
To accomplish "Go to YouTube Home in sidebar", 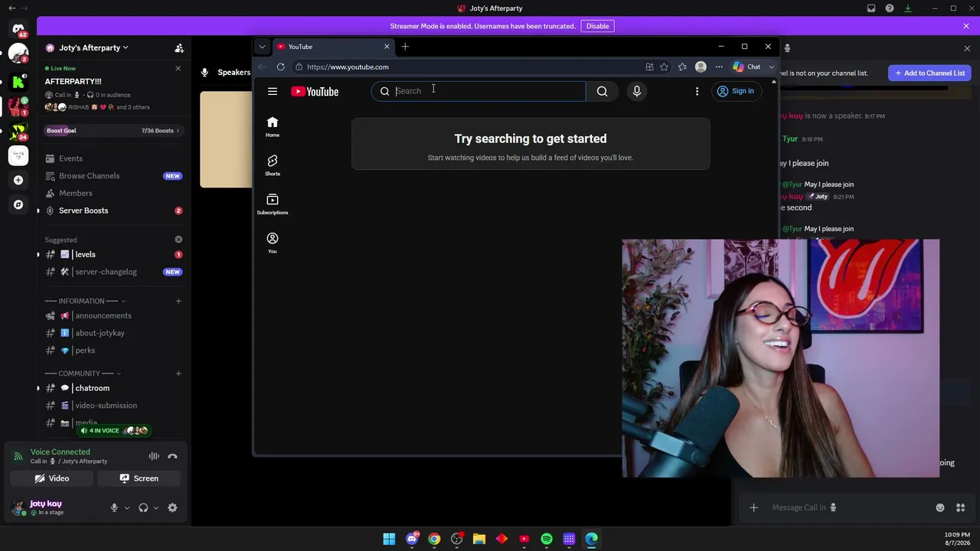I will pos(273,126).
